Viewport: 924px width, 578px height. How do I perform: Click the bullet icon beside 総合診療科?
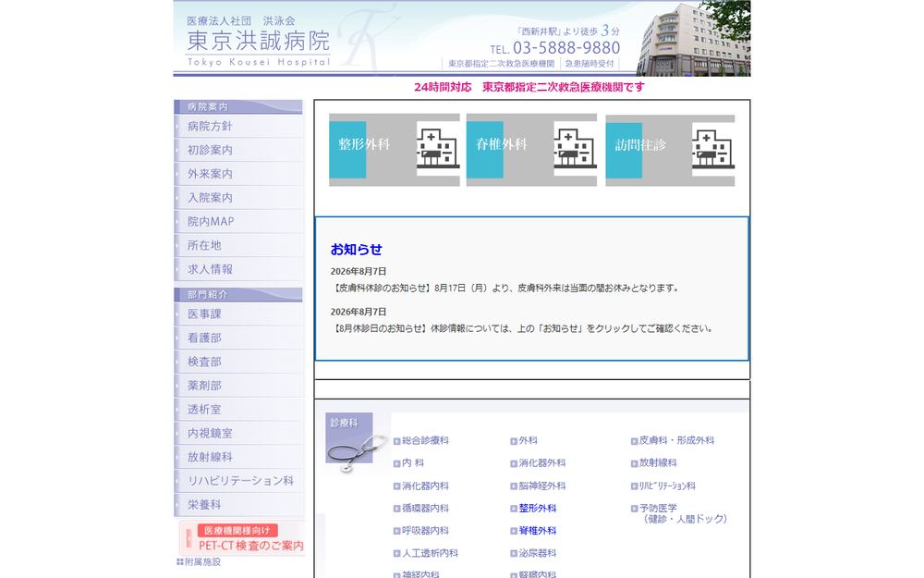396,441
